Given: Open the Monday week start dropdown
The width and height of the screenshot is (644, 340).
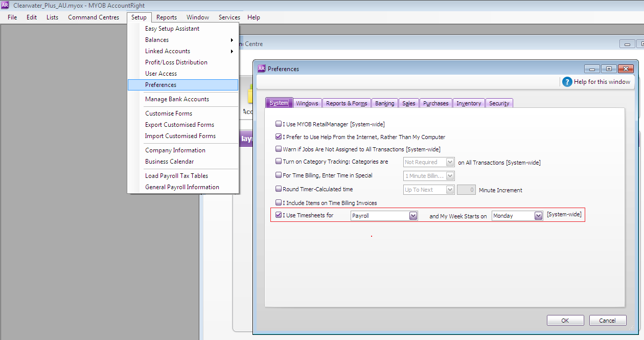Looking at the screenshot, I should [x=538, y=216].
